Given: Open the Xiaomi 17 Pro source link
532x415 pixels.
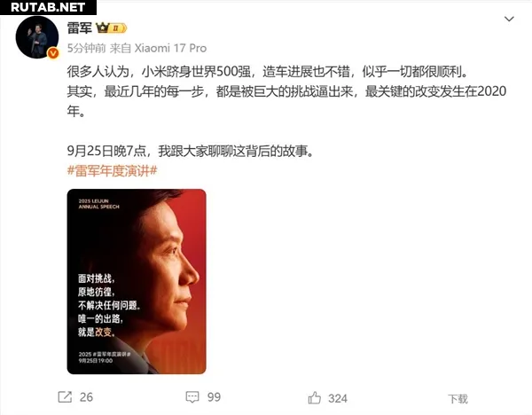Looking at the screenshot, I should pyautogui.click(x=170, y=48).
